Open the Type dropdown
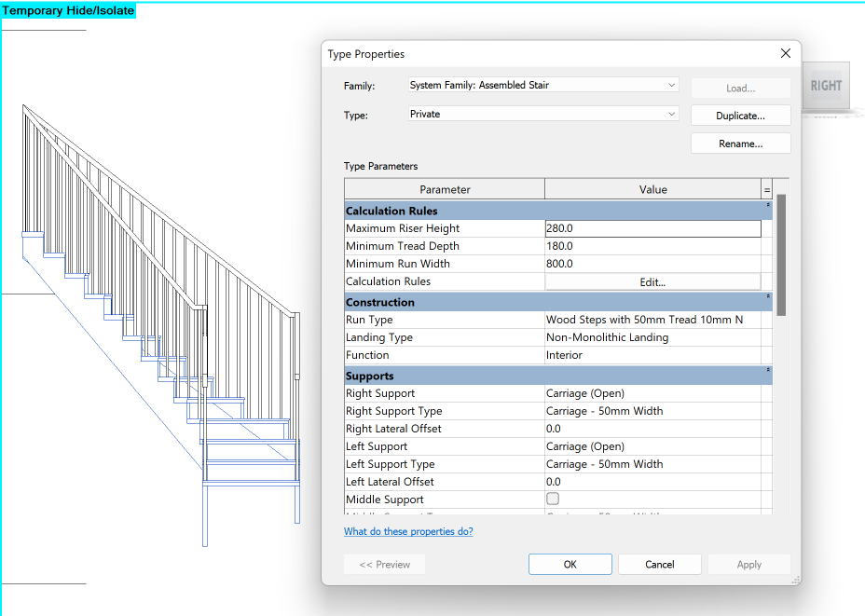The width and height of the screenshot is (865, 616). pyautogui.click(x=672, y=113)
